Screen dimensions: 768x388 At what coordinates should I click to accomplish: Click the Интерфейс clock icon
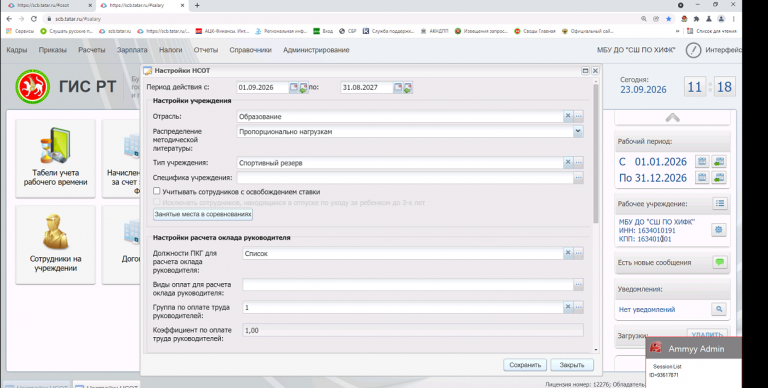click(x=693, y=50)
